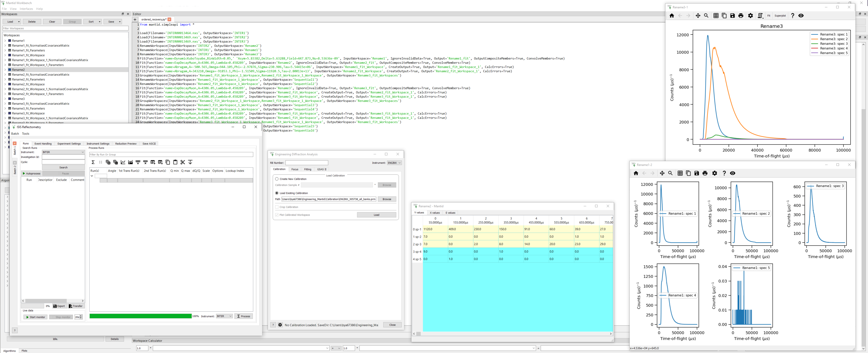Click the paste clipboard icon in Process Runs toolbar

175,162
